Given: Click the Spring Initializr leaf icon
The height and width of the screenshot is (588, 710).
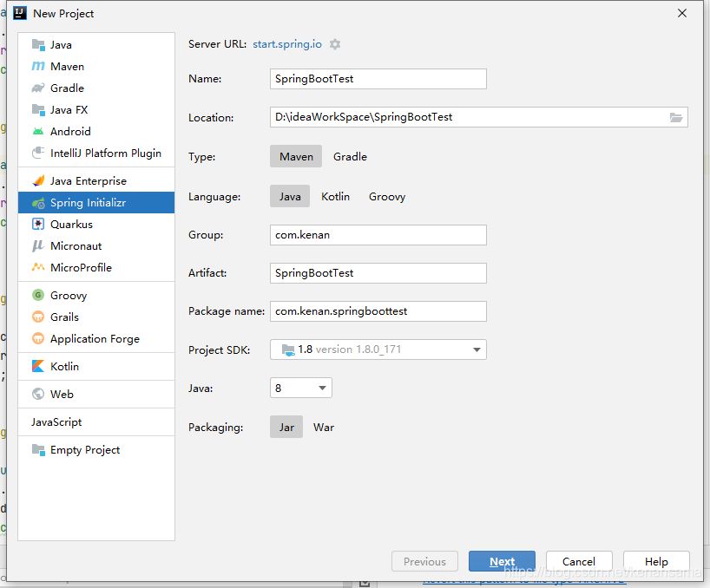Looking at the screenshot, I should pos(38,203).
